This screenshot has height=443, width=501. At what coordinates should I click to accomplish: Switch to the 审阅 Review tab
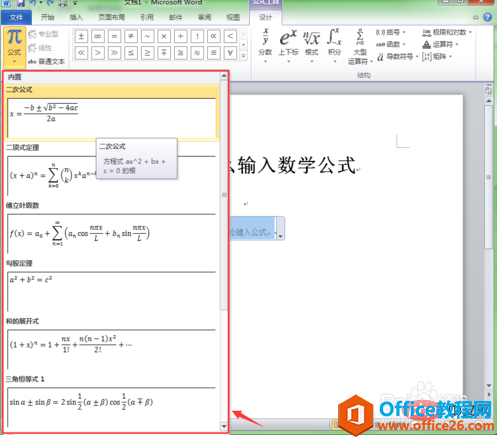click(x=204, y=17)
